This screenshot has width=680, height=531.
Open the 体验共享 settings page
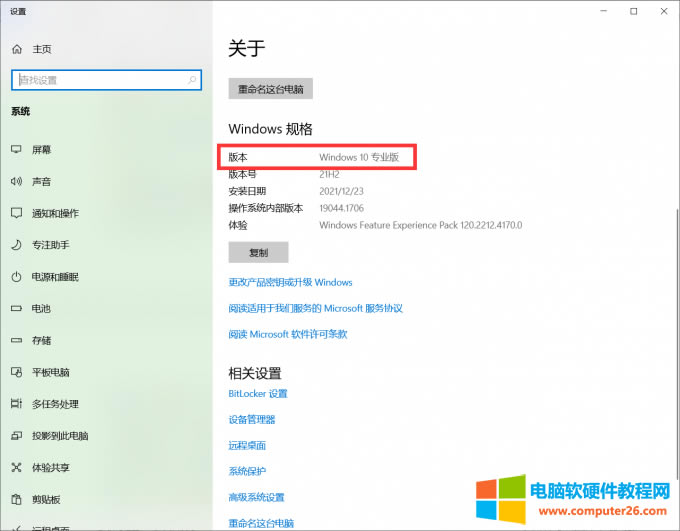tap(51, 467)
